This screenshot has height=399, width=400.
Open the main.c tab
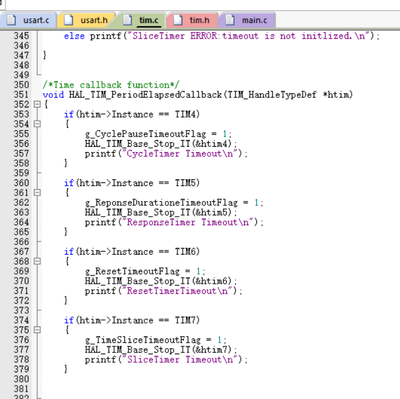[247, 20]
